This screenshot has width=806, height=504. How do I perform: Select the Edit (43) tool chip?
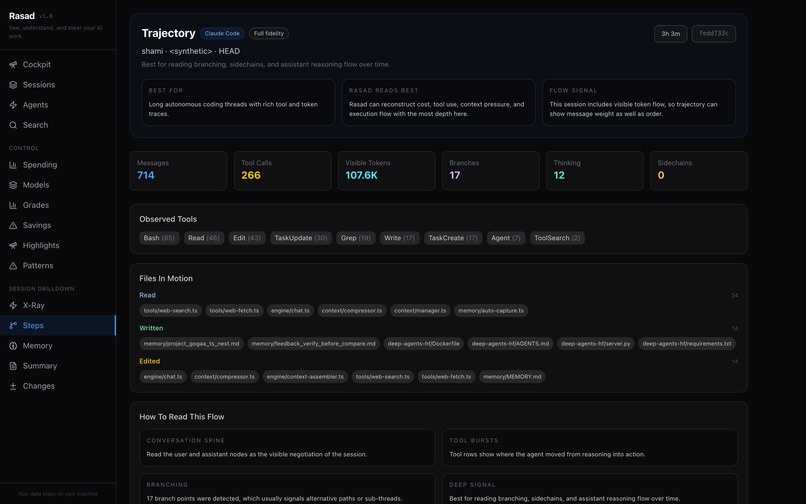(x=247, y=238)
